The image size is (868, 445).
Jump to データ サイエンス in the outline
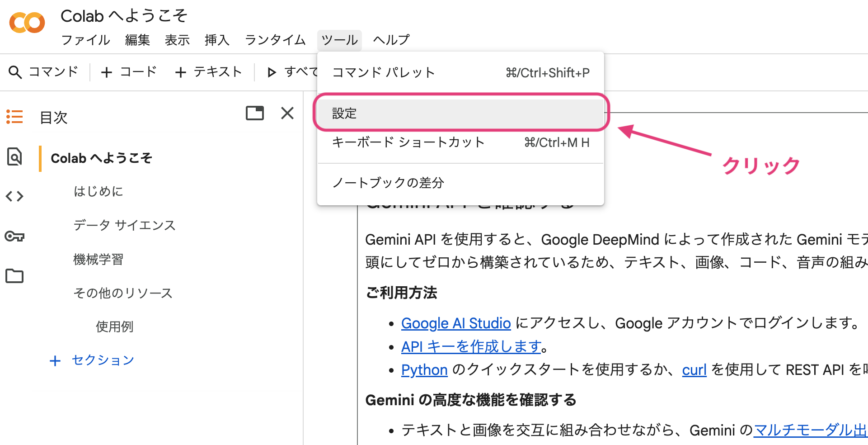(124, 225)
